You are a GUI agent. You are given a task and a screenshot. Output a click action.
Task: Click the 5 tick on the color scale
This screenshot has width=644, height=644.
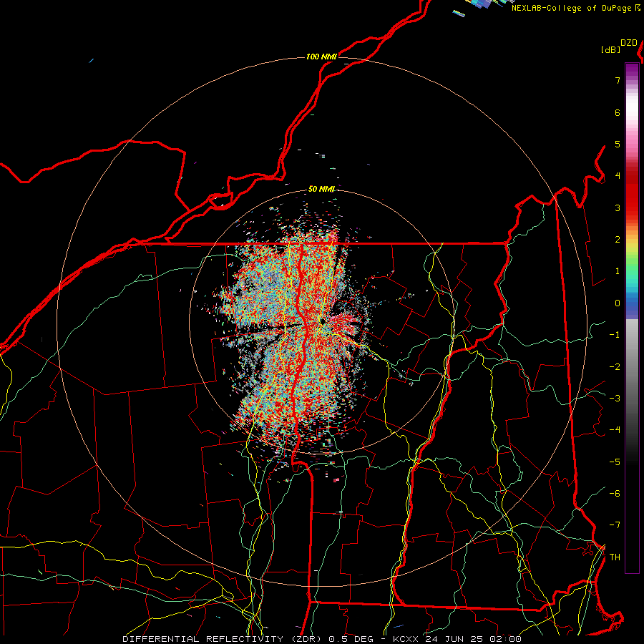click(618, 144)
